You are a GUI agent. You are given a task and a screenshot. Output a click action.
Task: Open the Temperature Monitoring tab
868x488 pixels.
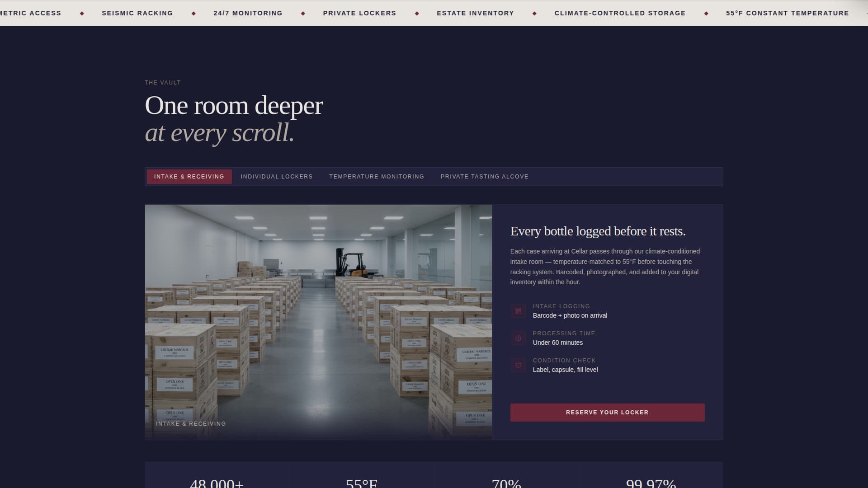(377, 177)
